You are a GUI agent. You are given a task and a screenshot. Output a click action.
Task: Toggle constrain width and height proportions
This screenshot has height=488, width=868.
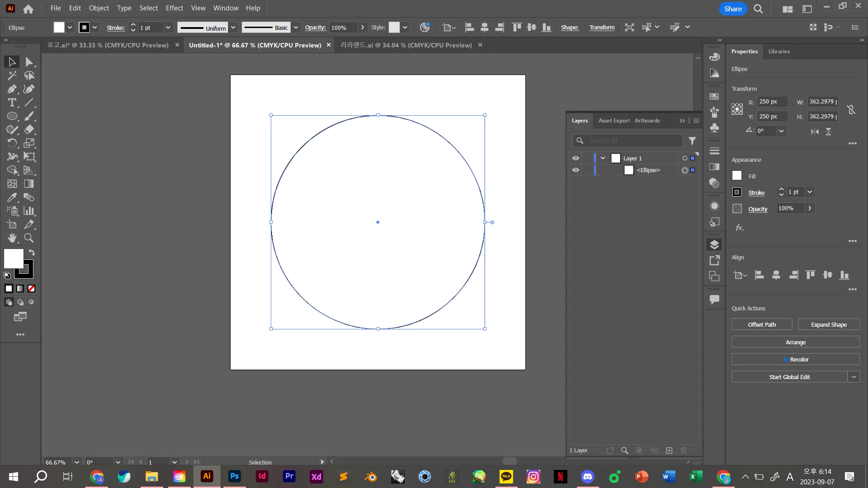click(x=851, y=109)
